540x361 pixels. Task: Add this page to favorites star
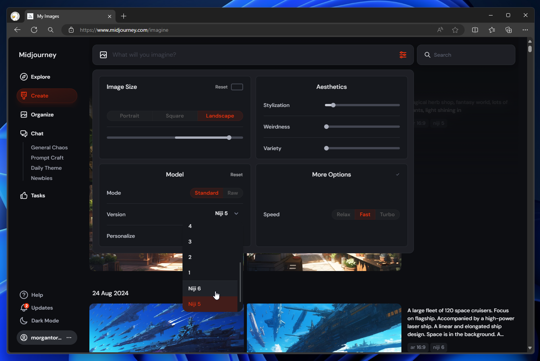click(455, 30)
